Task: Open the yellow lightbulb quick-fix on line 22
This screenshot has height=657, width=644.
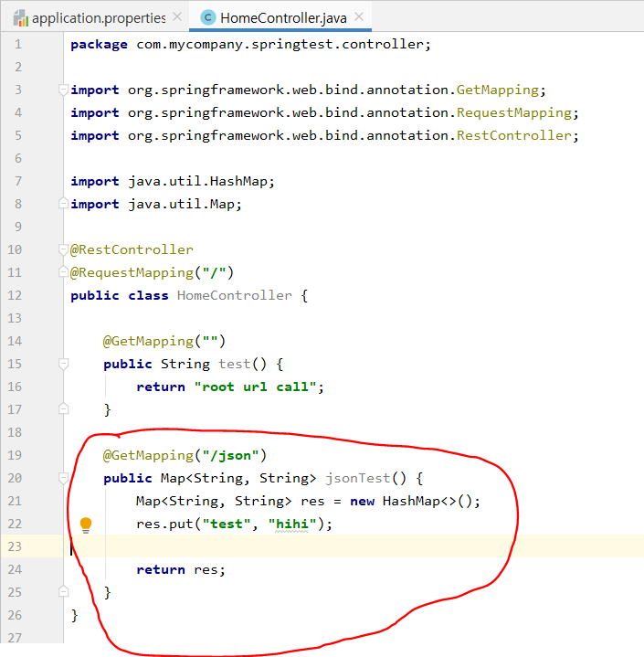Action: click(86, 525)
